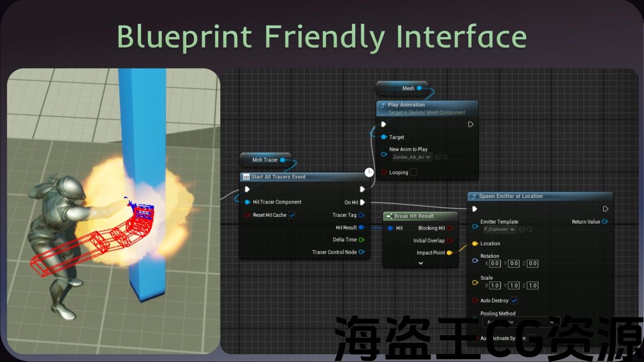The height and width of the screenshot is (362, 644).
Task: Click the Rotation X value field
Action: coord(495,263)
